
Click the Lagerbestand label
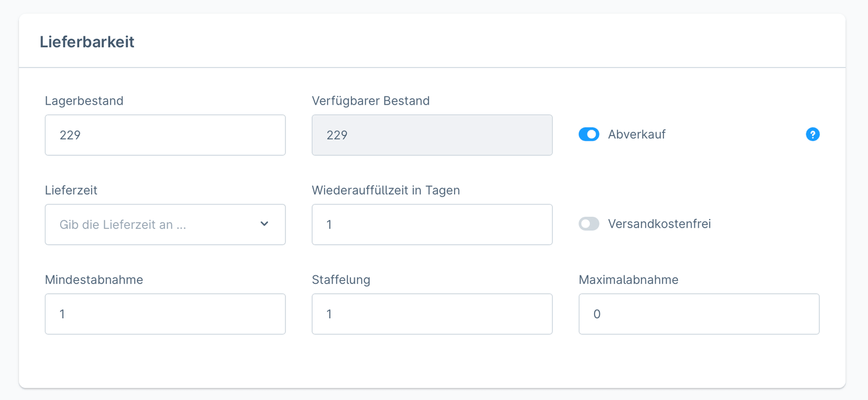point(84,101)
